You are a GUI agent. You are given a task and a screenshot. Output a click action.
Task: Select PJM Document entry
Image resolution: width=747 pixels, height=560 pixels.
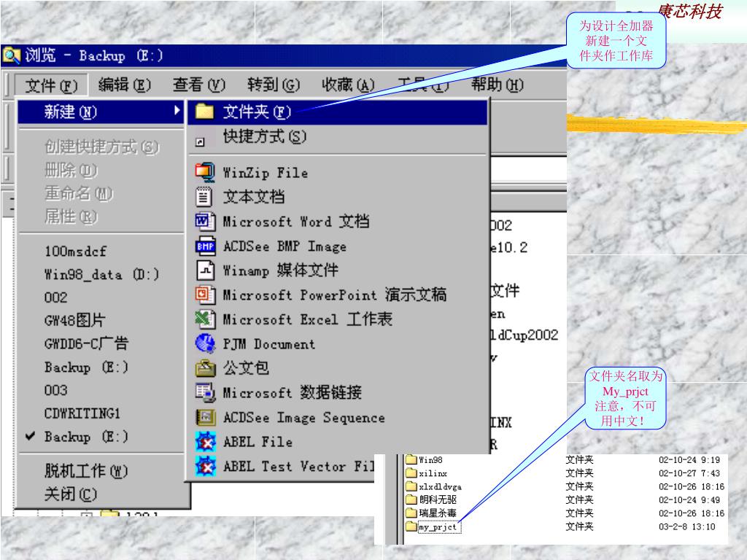337,343
